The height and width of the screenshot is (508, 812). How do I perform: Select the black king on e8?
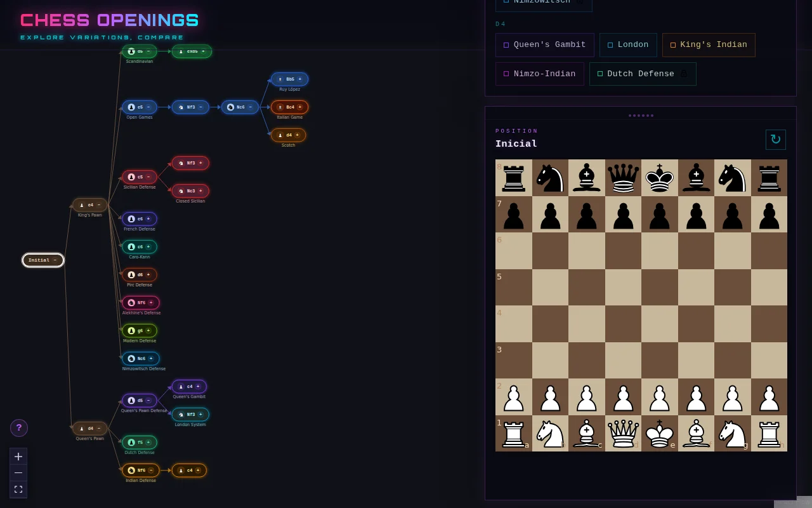pos(660,178)
